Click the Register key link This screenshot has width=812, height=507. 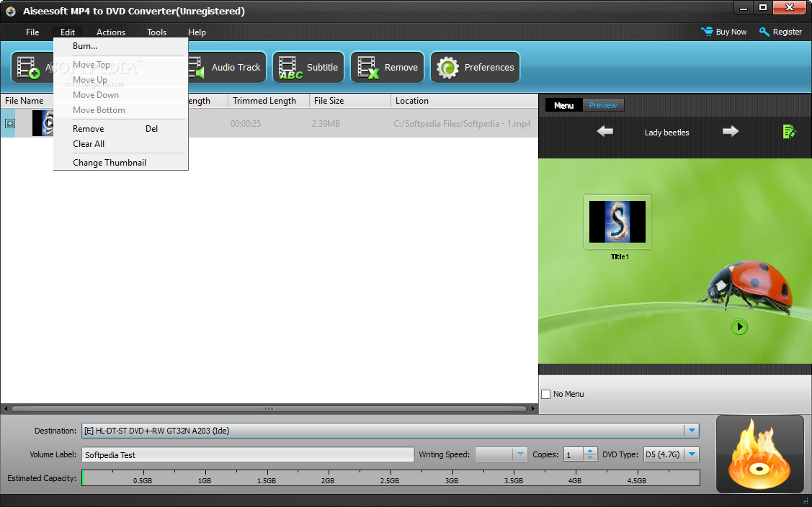[780, 32]
